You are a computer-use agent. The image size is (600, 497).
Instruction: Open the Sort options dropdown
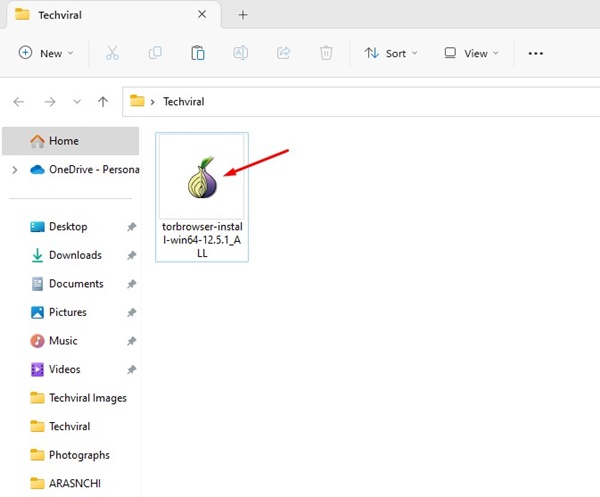(x=391, y=53)
